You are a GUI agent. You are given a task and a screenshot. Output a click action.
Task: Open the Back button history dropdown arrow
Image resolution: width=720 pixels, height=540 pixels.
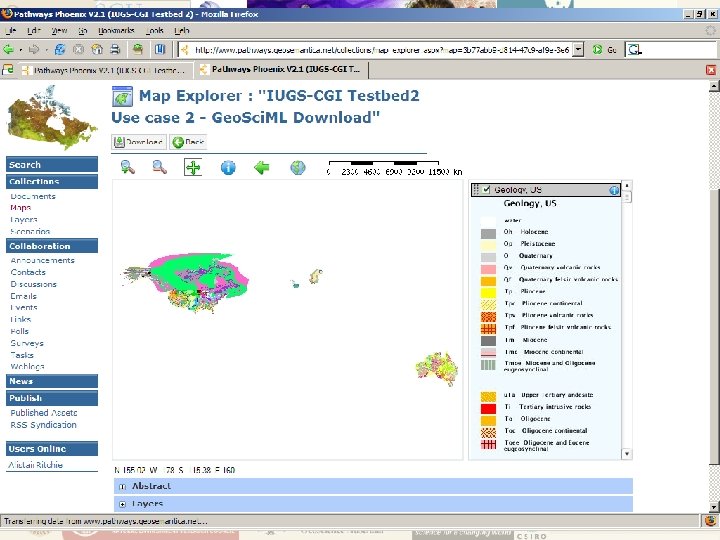coord(21,50)
